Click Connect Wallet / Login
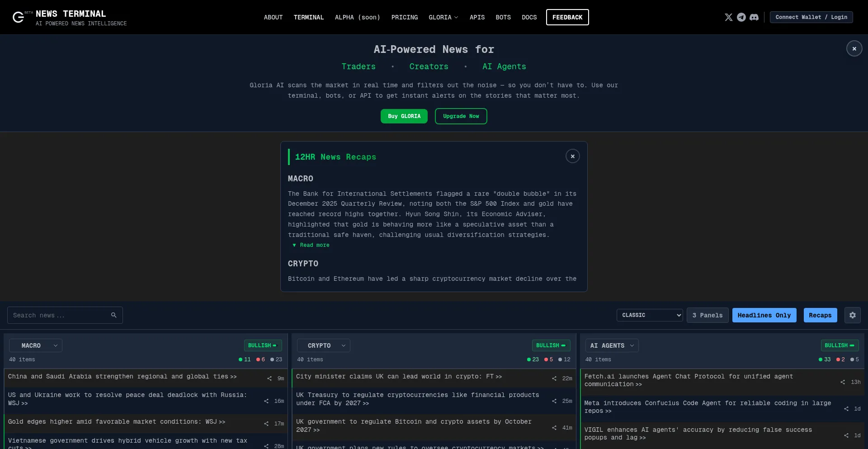The height and width of the screenshot is (449, 868). (x=811, y=17)
